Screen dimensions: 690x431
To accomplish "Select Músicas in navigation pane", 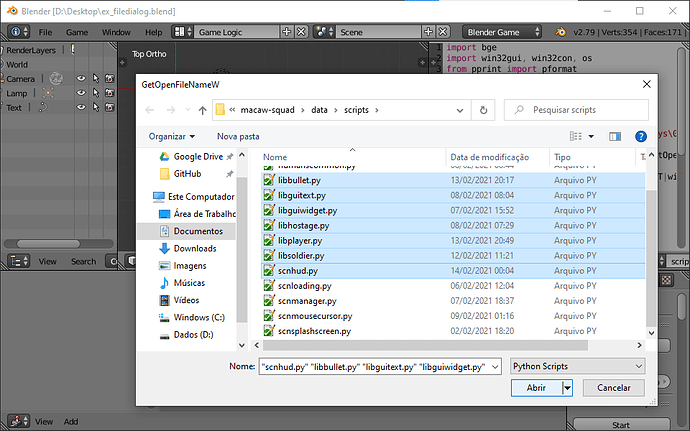I will (189, 283).
